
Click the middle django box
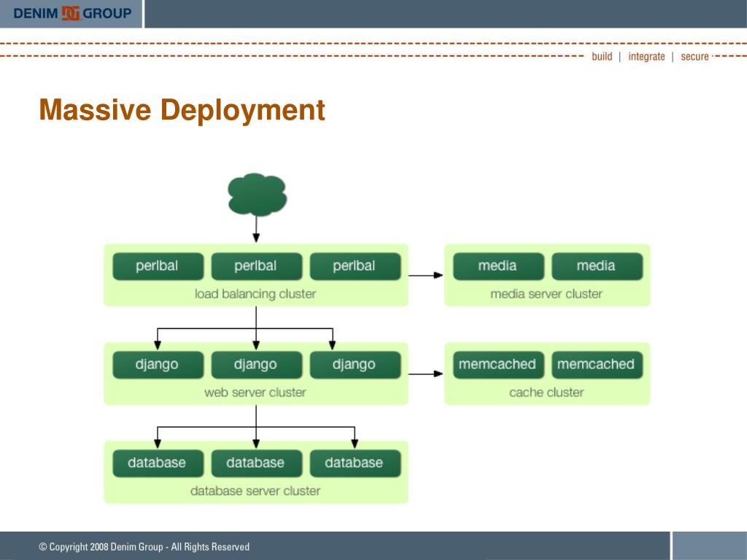coord(256,365)
